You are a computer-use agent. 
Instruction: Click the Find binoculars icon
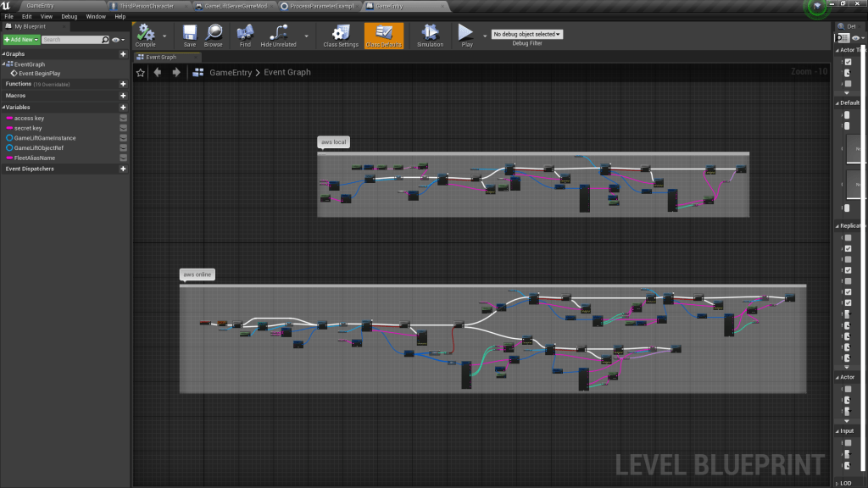tap(245, 33)
